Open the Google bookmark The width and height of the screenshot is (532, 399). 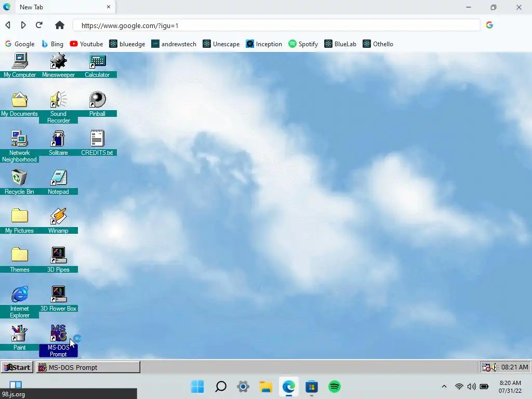click(x=20, y=44)
